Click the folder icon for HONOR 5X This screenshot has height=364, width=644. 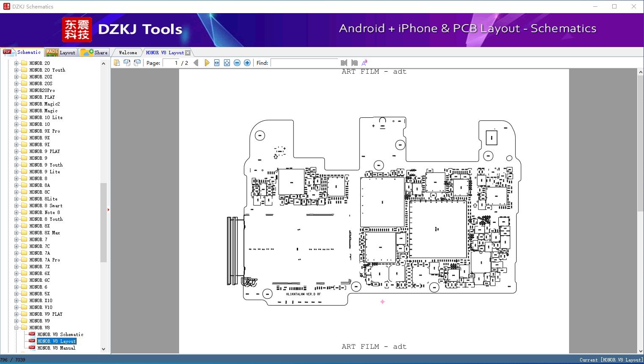(x=24, y=294)
